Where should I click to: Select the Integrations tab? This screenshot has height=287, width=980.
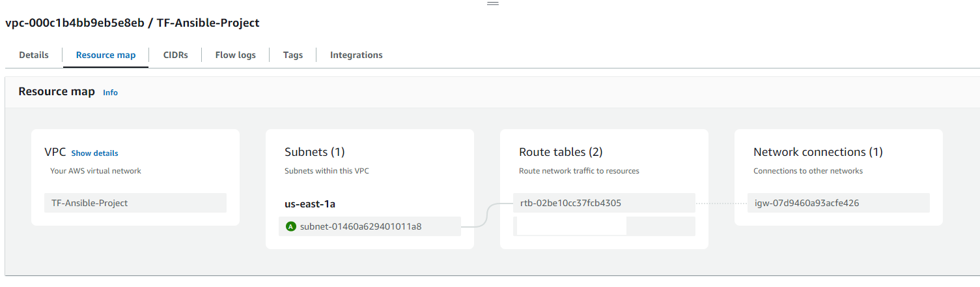point(356,55)
